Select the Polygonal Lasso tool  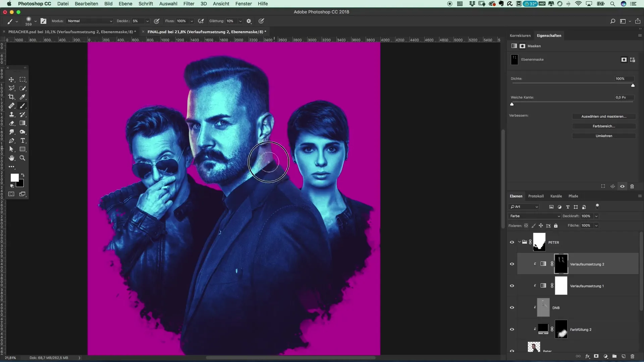[11, 88]
